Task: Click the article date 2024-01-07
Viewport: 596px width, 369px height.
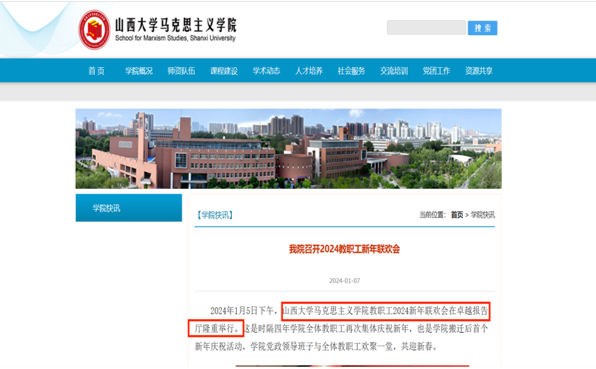Action: coord(344,281)
